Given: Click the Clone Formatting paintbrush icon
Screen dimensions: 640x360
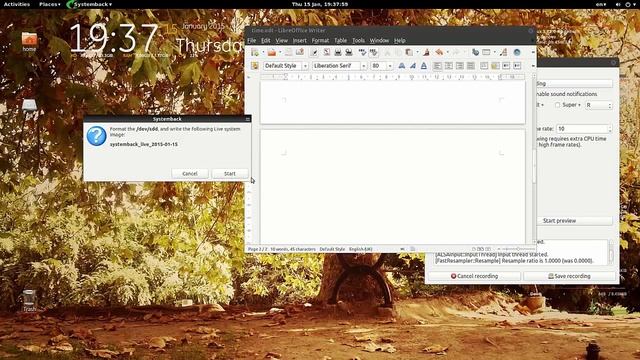Looking at the screenshot, I should 426,52.
